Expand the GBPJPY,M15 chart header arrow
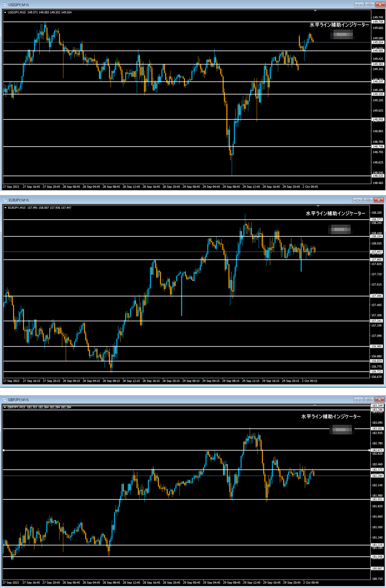 coord(5,407)
